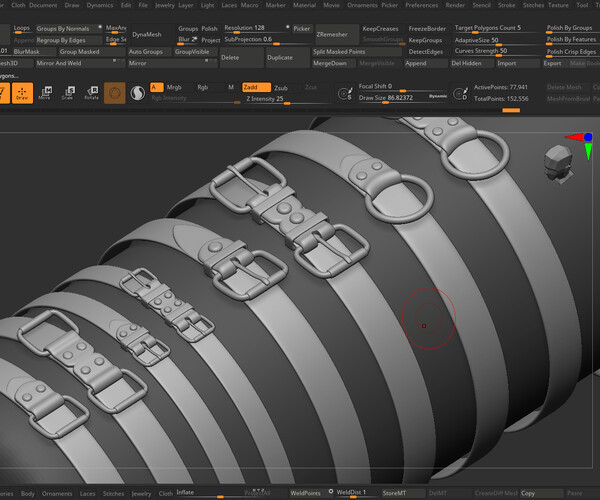
Task: Open the Document menu
Action: tap(44, 5)
